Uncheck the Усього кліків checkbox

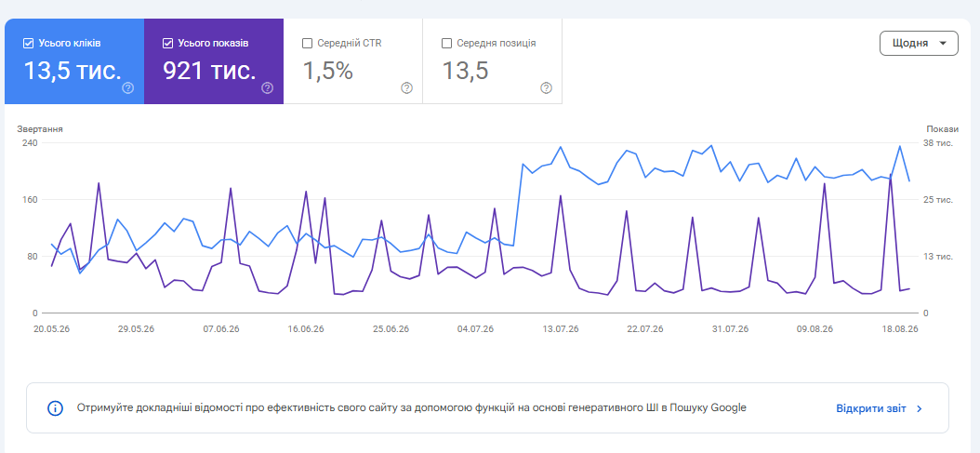[x=28, y=43]
